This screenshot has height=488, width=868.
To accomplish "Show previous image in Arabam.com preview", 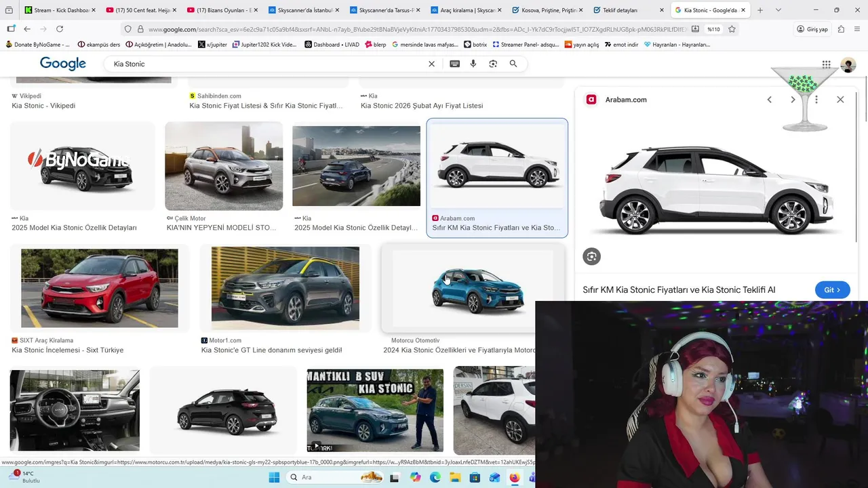I will (769, 100).
